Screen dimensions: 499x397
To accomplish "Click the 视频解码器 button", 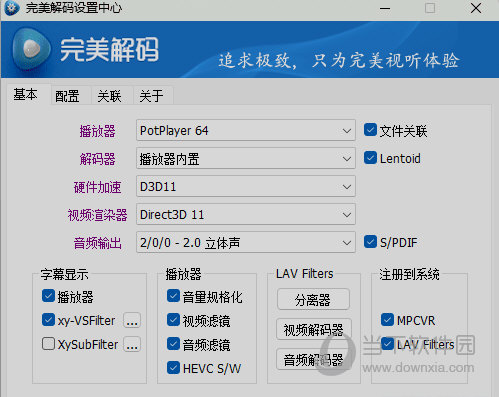I will (x=313, y=329).
